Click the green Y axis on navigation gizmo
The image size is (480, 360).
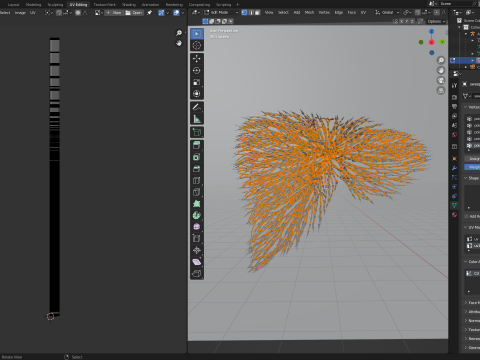click(442, 42)
